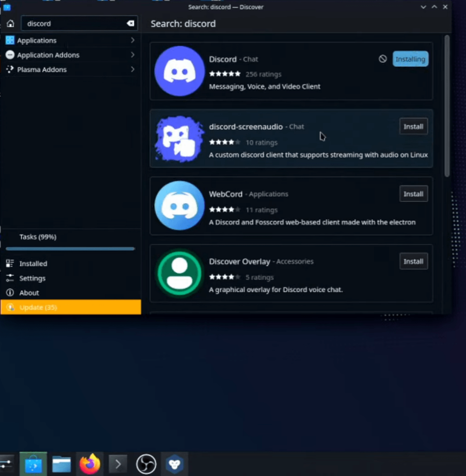The height and width of the screenshot is (476, 466).
Task: Click the Discover window icon in title bar
Action: point(7,7)
